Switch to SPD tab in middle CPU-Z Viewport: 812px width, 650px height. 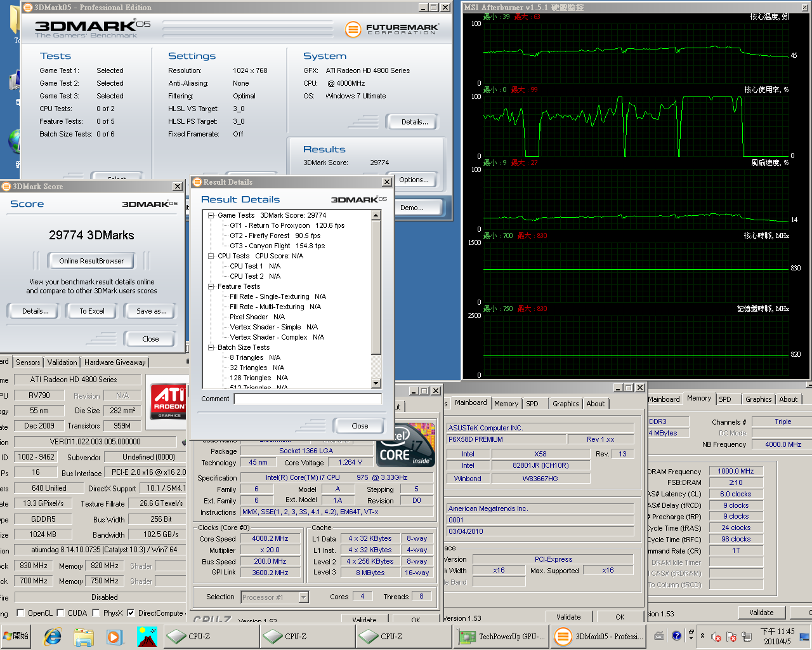(532, 404)
